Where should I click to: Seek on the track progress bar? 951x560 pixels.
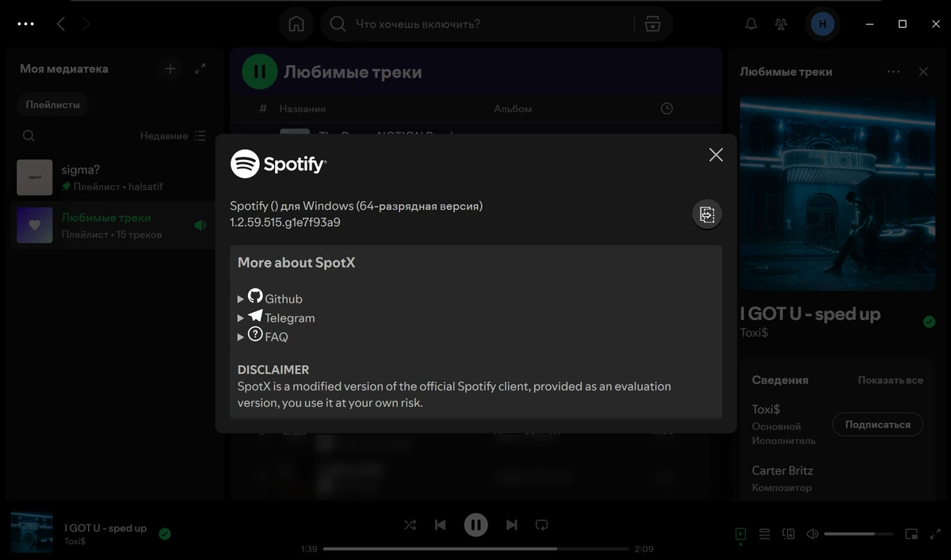475,549
